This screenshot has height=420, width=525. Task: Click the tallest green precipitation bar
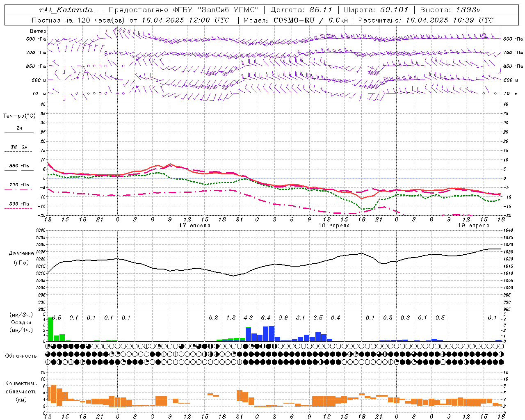coord(50,329)
